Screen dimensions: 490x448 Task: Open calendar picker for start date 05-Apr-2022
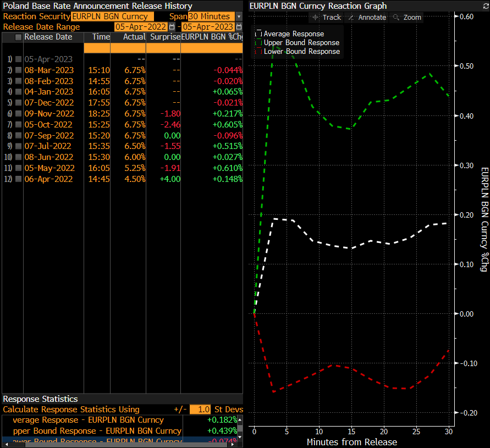click(172, 27)
